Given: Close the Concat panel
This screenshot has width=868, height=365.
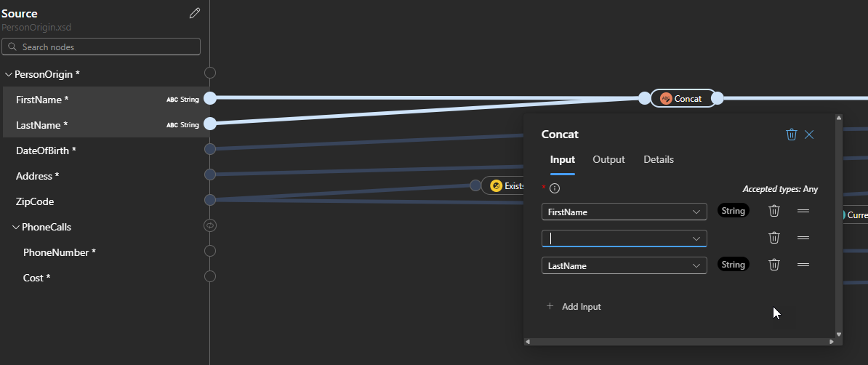Looking at the screenshot, I should pos(809,135).
